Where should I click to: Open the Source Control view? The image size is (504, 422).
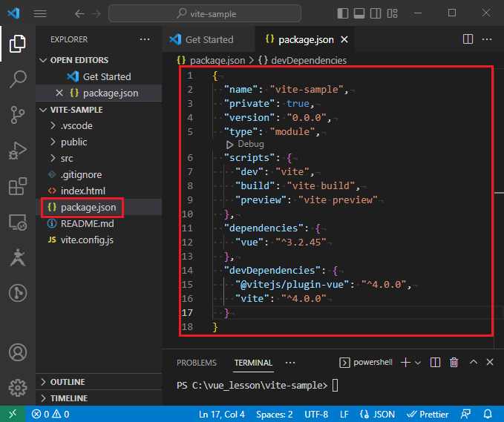tap(17, 115)
